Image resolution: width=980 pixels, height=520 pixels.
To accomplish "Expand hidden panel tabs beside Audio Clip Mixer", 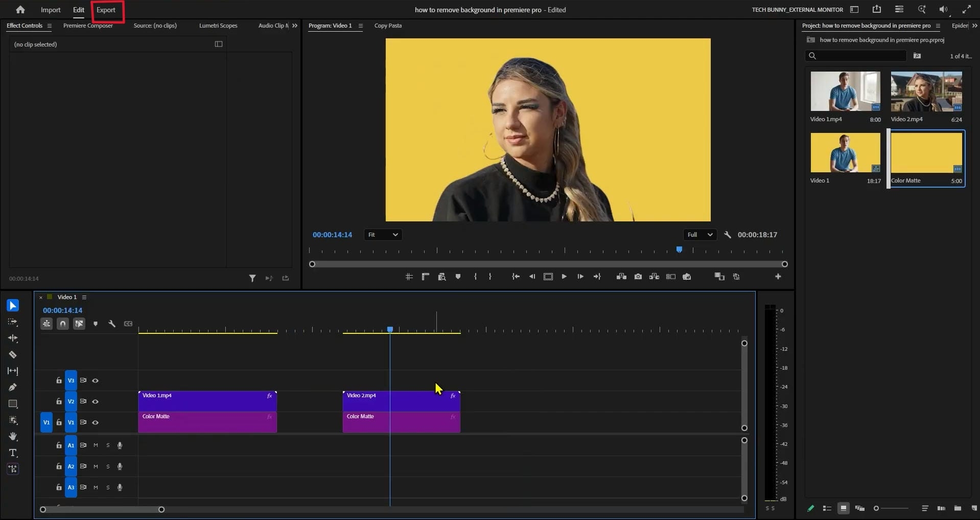I will 295,26.
